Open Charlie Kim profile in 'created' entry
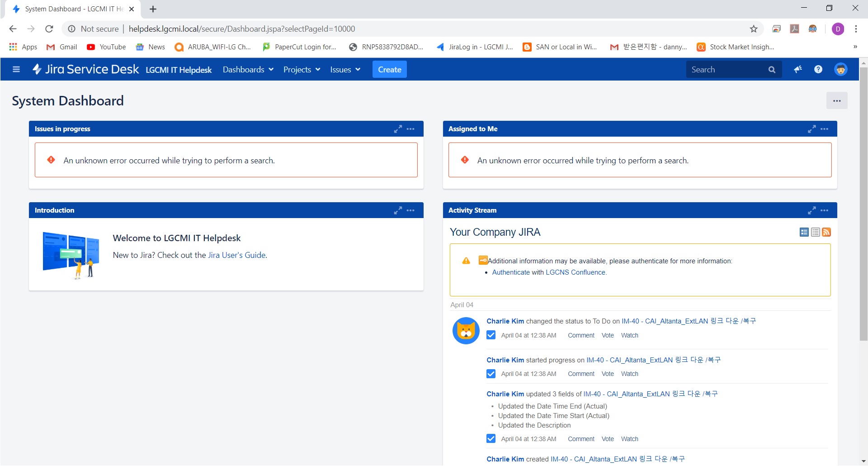Viewport: 868px width, 466px height. tap(505, 459)
